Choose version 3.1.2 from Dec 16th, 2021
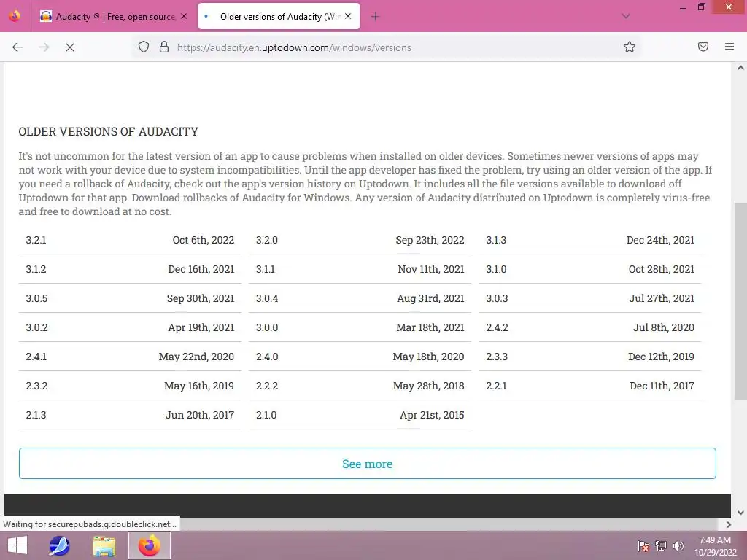The height and width of the screenshot is (560, 747). pos(130,269)
